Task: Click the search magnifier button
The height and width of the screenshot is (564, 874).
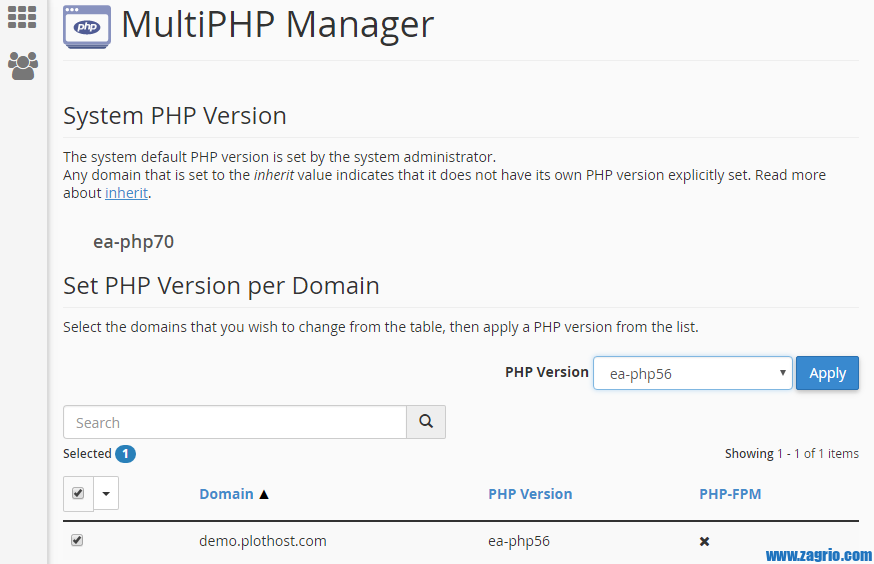Action: point(426,422)
